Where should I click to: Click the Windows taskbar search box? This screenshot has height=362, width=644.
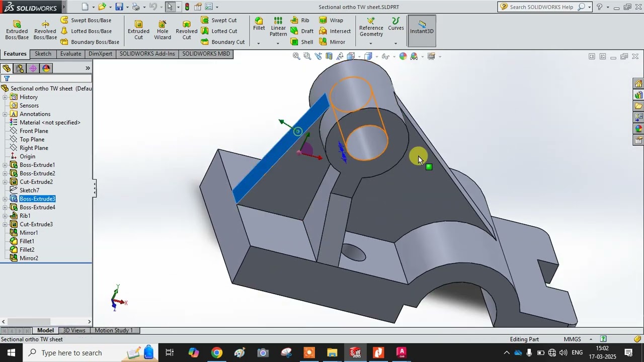[x=91, y=352]
